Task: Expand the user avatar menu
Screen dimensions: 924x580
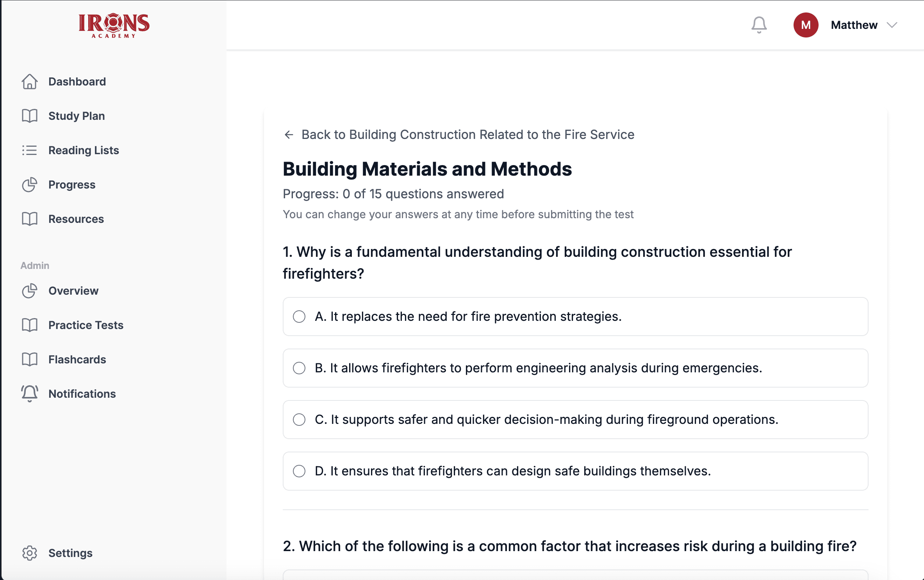Action: tap(806, 25)
